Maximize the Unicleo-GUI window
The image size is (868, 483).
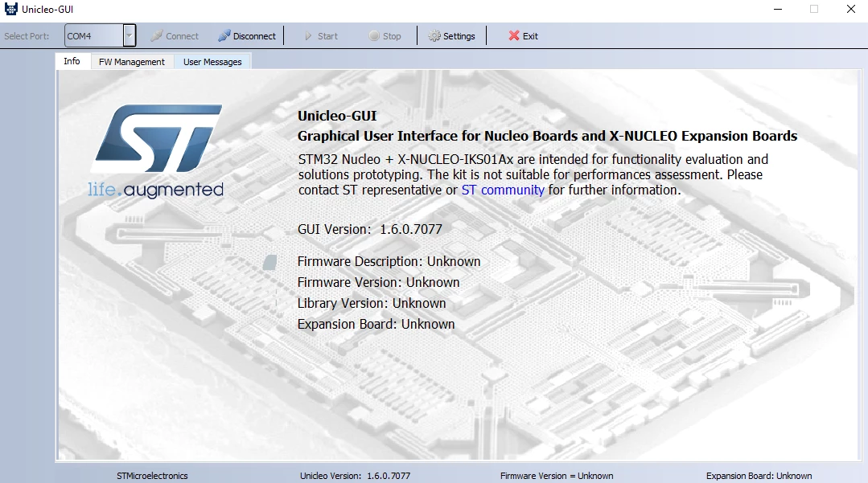point(814,9)
